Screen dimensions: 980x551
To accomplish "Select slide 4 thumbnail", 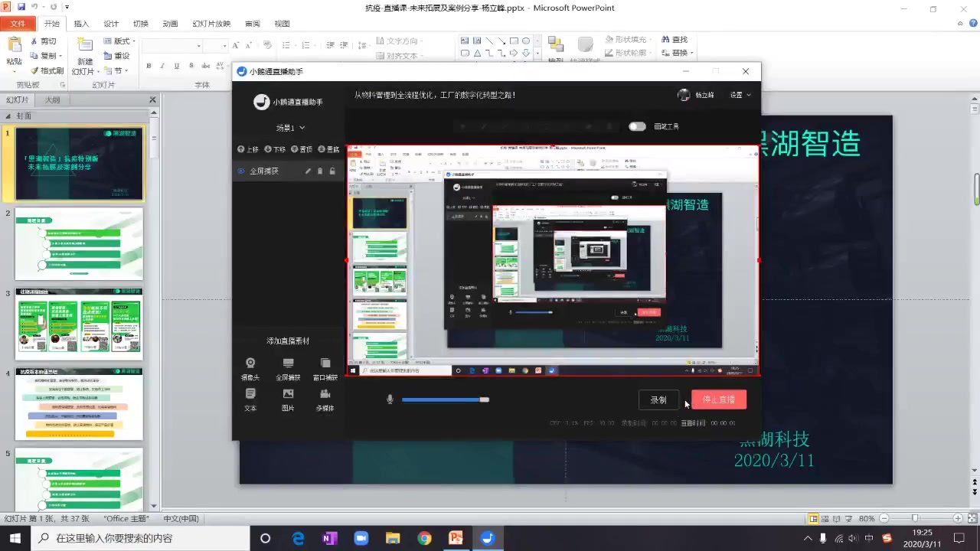I will [x=79, y=405].
